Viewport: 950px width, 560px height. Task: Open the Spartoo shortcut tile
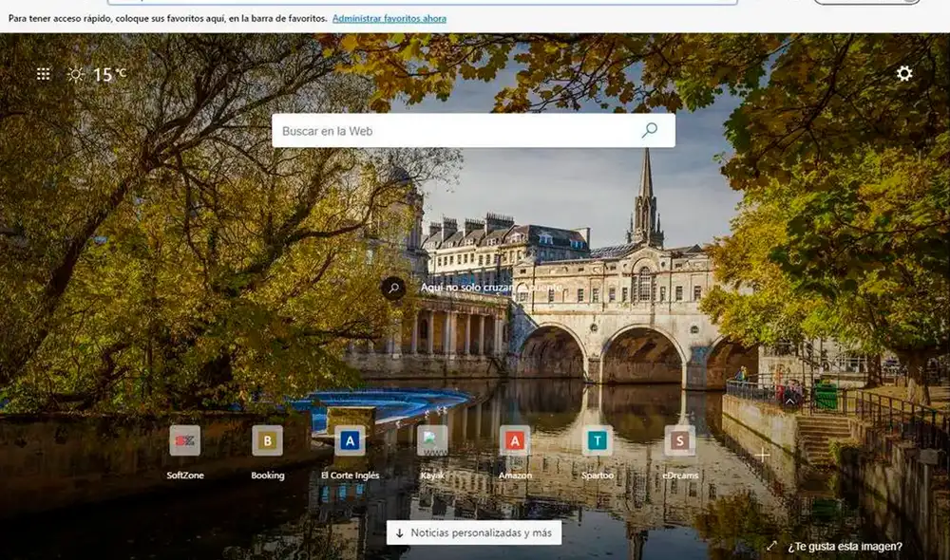pyautogui.click(x=596, y=440)
